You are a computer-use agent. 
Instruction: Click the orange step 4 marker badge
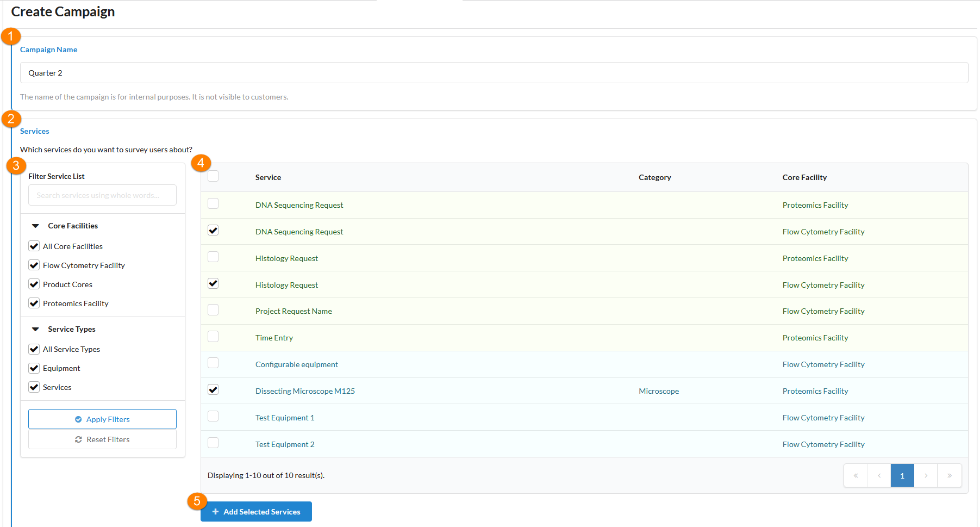coord(201,163)
